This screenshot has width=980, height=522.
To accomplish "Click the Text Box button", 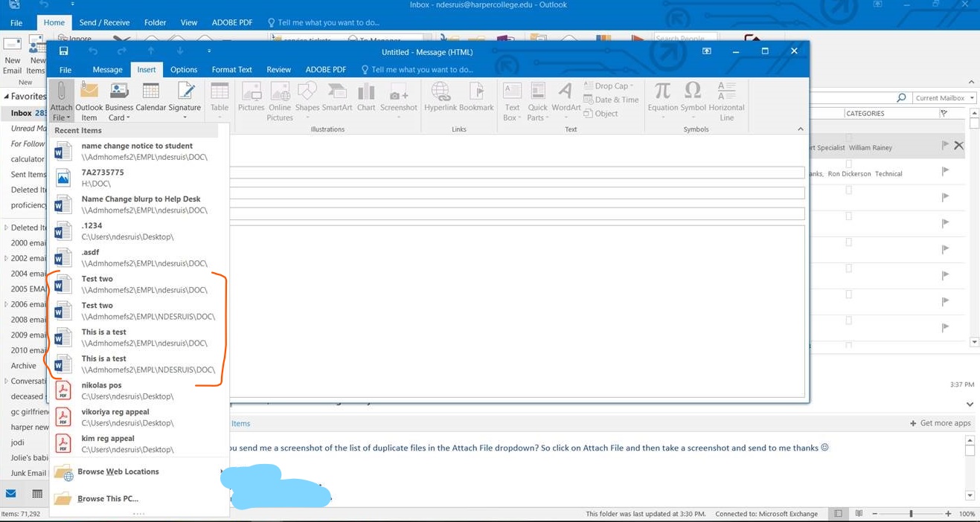I will [512, 102].
